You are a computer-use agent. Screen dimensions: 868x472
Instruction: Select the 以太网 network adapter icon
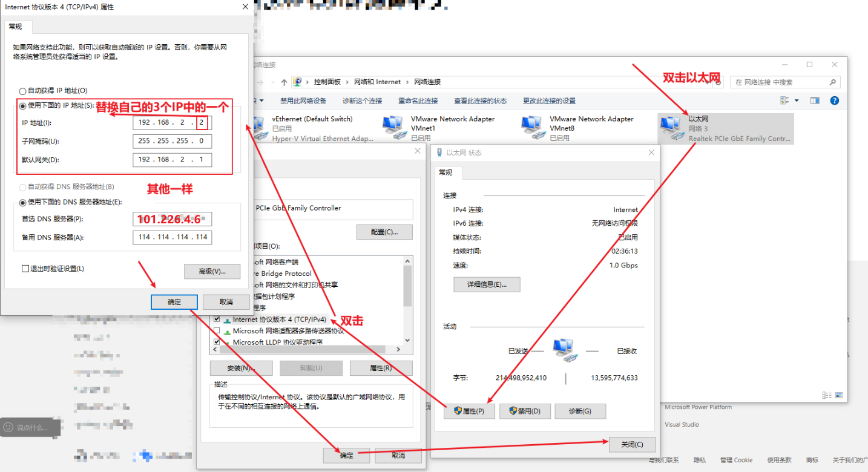click(671, 128)
